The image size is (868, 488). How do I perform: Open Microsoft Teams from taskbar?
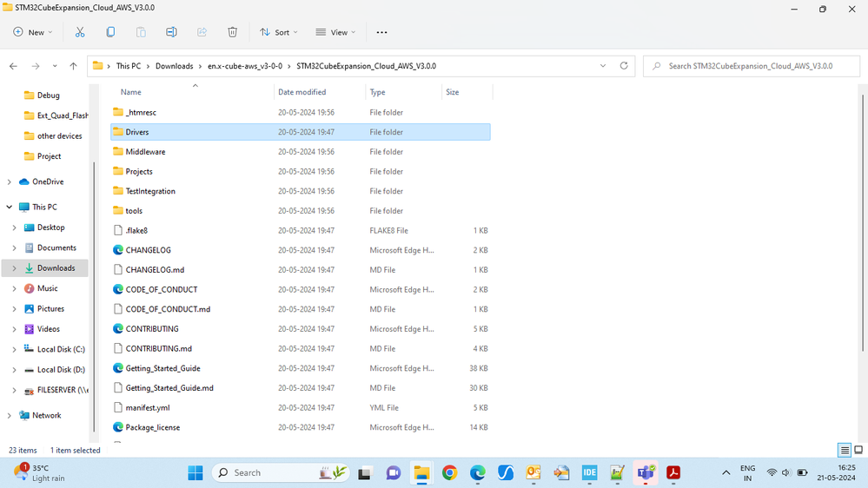click(x=646, y=472)
